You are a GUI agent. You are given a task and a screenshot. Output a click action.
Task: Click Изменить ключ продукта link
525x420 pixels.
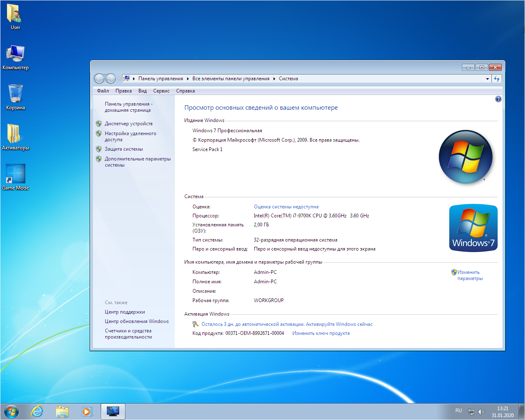[321, 333]
